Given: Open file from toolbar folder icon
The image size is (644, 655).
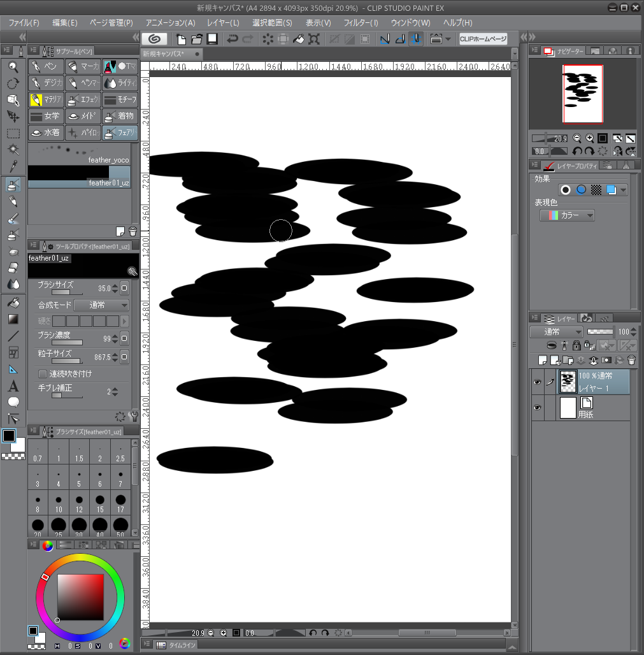Looking at the screenshot, I should 196,39.
